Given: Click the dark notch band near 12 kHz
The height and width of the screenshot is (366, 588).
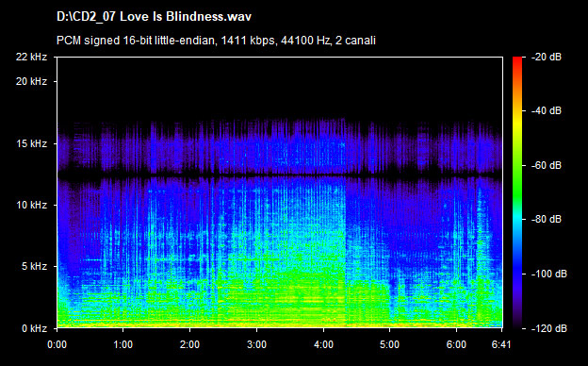Looking at the screenshot, I should click(280, 175).
